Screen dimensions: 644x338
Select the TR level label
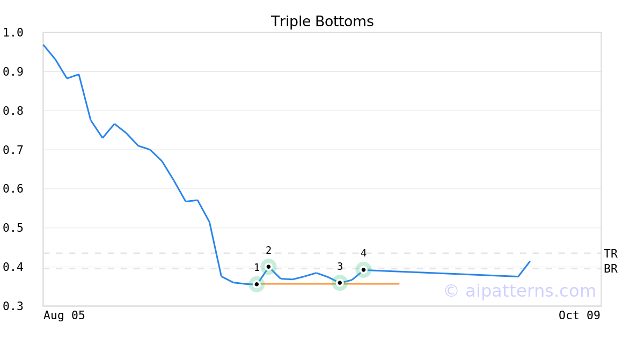tap(611, 254)
